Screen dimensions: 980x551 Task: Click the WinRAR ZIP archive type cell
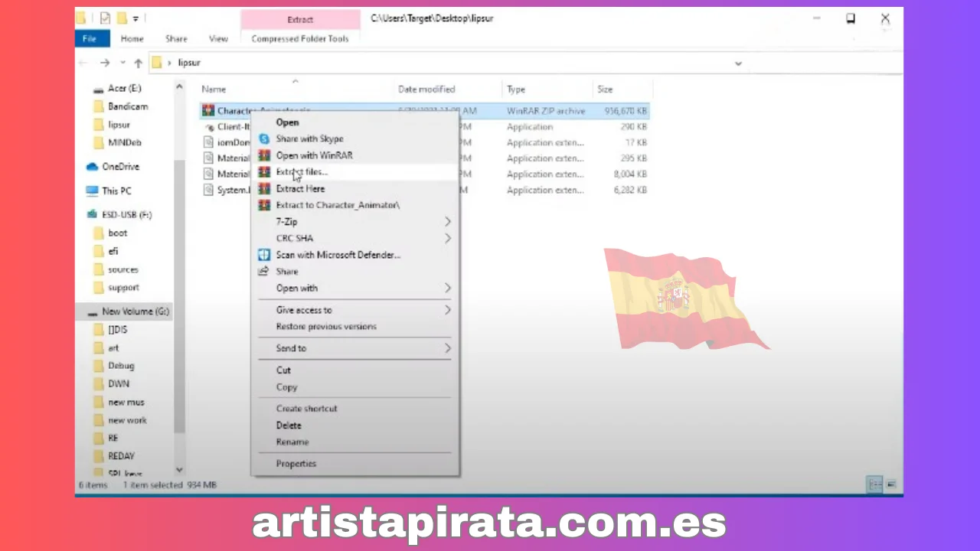coord(546,111)
